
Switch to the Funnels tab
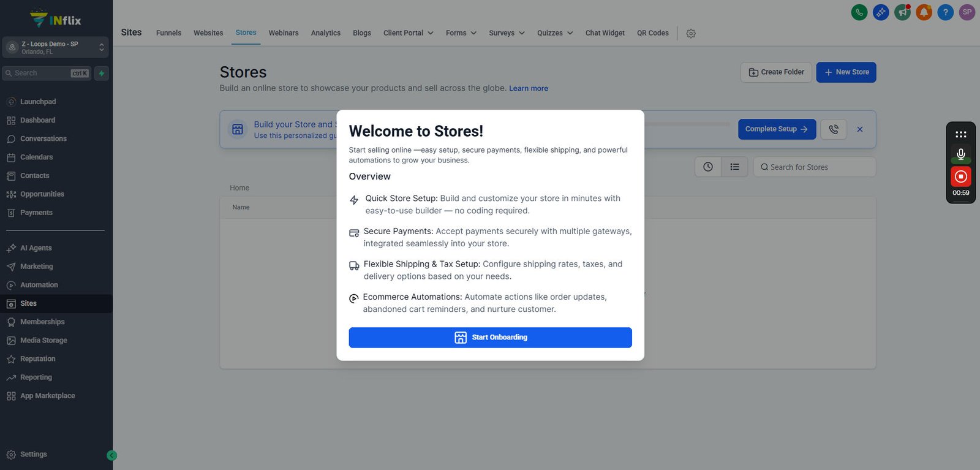(168, 33)
